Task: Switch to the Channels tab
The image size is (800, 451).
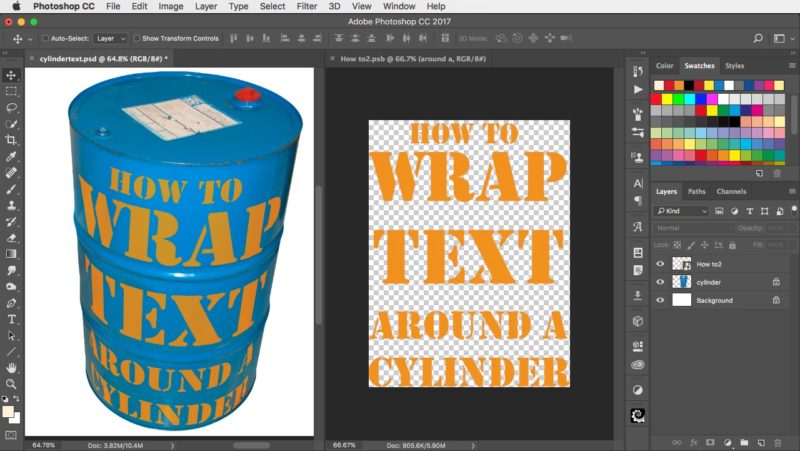Action: (731, 191)
